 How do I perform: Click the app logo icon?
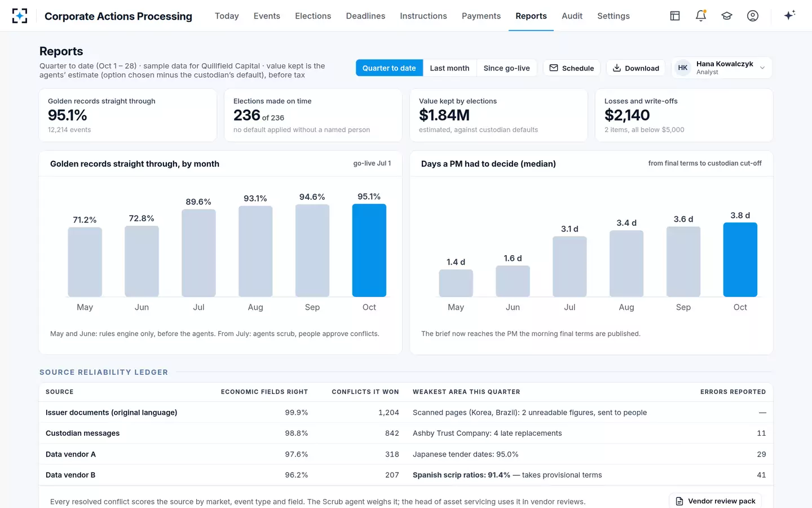coord(20,16)
